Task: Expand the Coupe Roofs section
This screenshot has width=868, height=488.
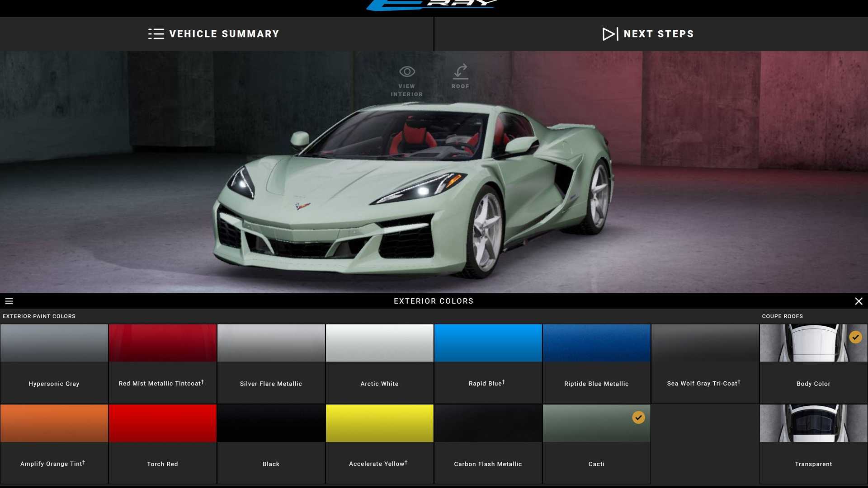Action: [782, 316]
